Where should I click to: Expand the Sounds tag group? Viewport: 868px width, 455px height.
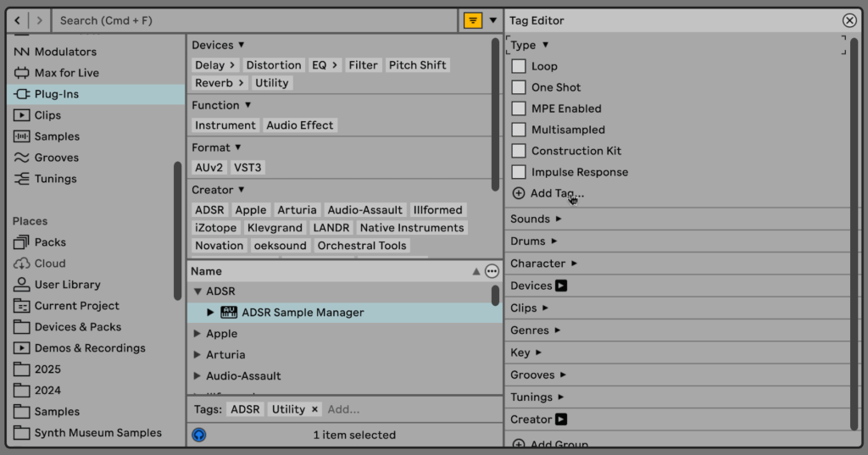(559, 219)
